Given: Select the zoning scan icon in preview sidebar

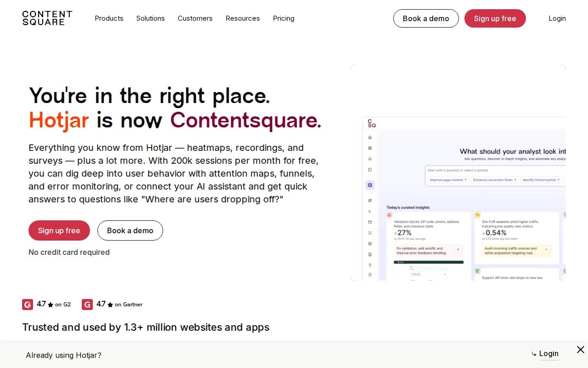Looking at the screenshot, I should click(370, 233).
